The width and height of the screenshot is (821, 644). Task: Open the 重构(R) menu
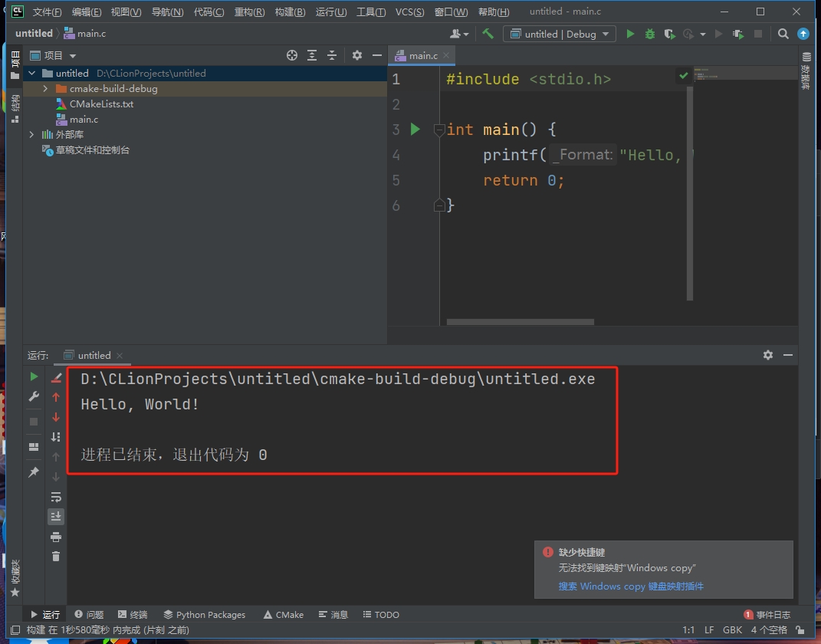[249, 12]
